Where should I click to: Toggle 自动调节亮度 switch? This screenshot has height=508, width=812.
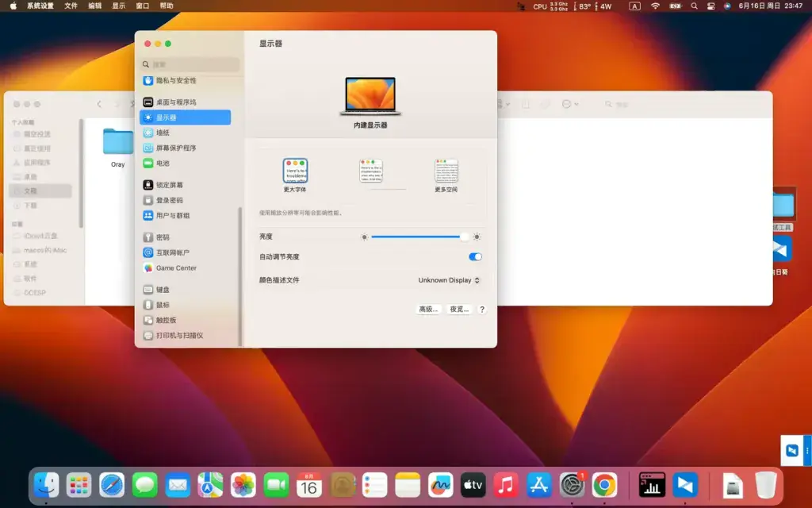pos(475,256)
